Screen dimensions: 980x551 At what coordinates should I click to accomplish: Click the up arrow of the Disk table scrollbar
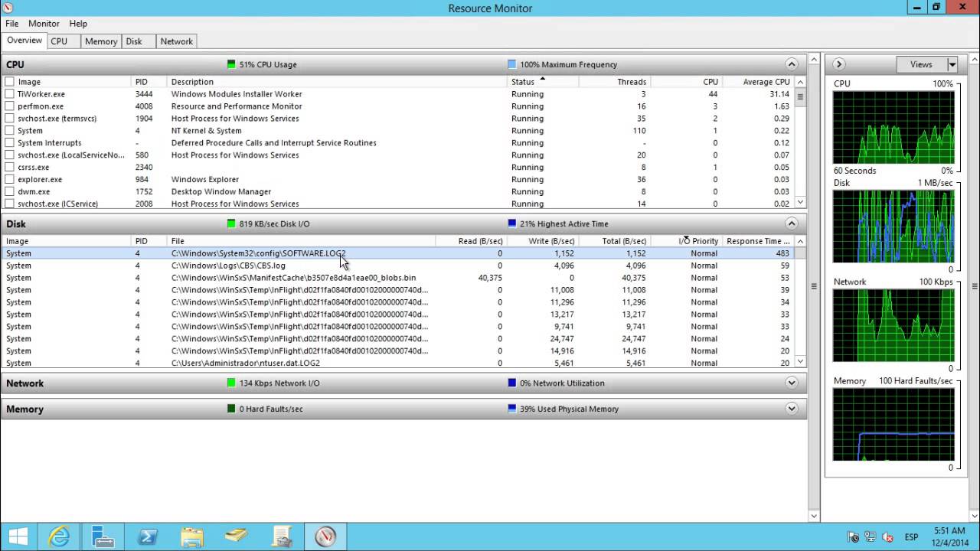coord(801,241)
